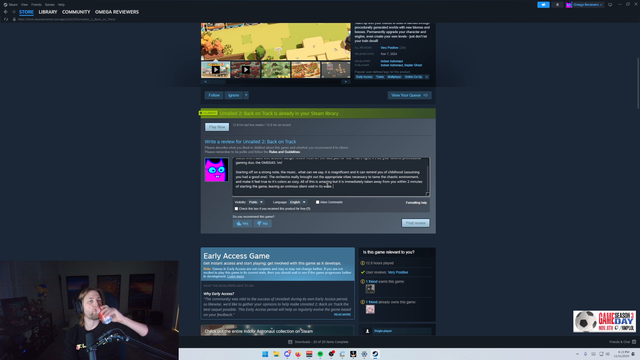This screenshot has width=640, height=360.
Task: Open File Explorer from the taskbar
Action: (x=276, y=354)
